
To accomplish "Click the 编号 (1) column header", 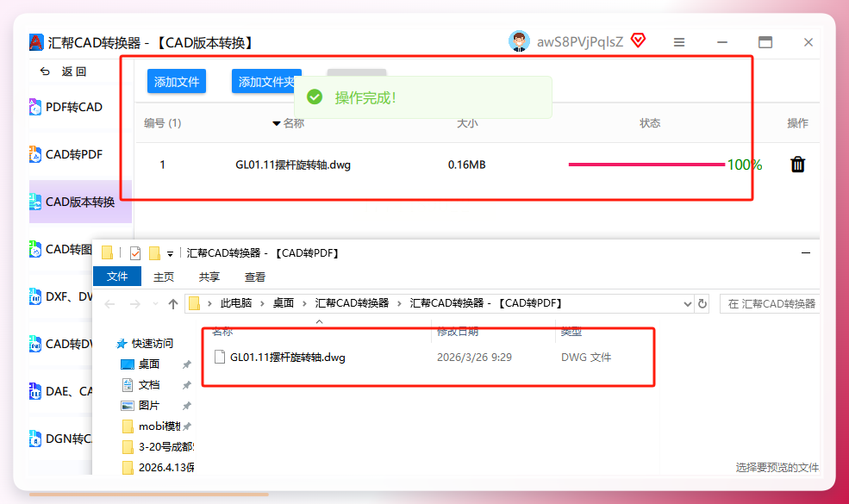I will (x=162, y=123).
